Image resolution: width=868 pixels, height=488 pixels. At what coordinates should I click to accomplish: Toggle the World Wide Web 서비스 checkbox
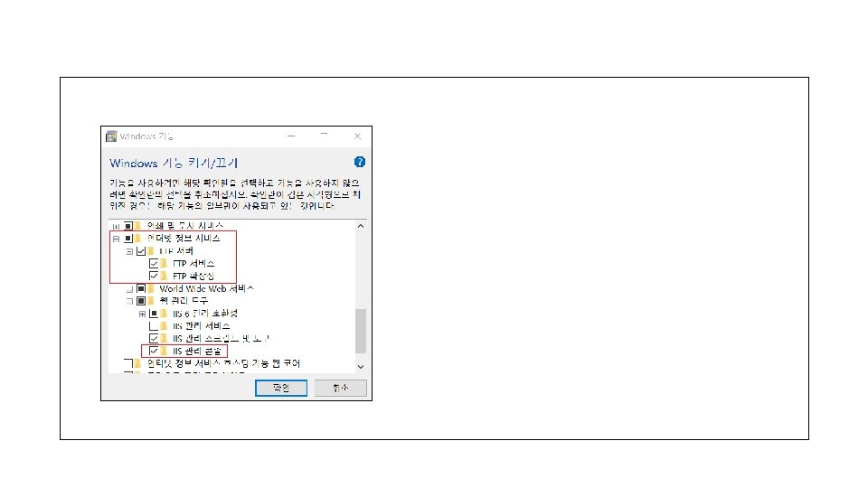(x=141, y=289)
